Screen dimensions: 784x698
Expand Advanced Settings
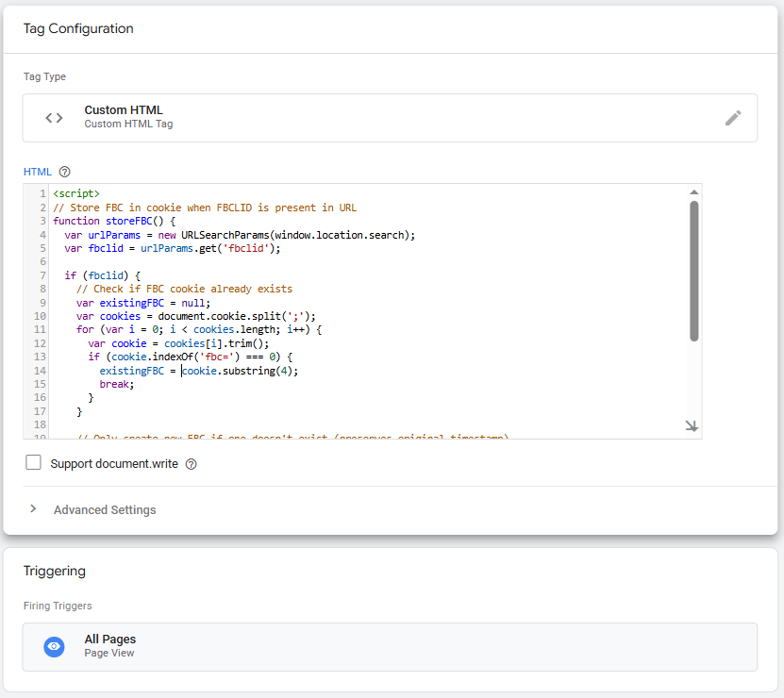tap(104, 509)
